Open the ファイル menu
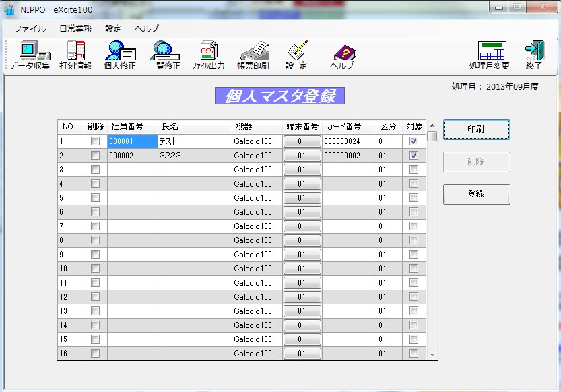561x392 pixels. (x=30, y=29)
